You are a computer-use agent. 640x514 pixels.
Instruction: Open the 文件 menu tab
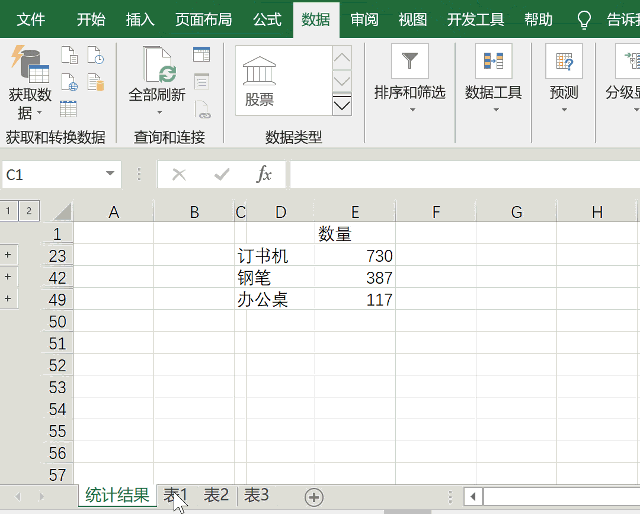tap(31, 19)
